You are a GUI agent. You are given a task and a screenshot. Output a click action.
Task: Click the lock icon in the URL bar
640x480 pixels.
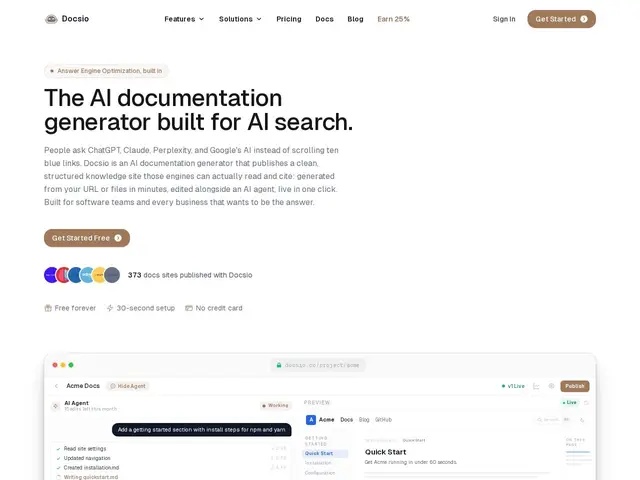point(279,365)
